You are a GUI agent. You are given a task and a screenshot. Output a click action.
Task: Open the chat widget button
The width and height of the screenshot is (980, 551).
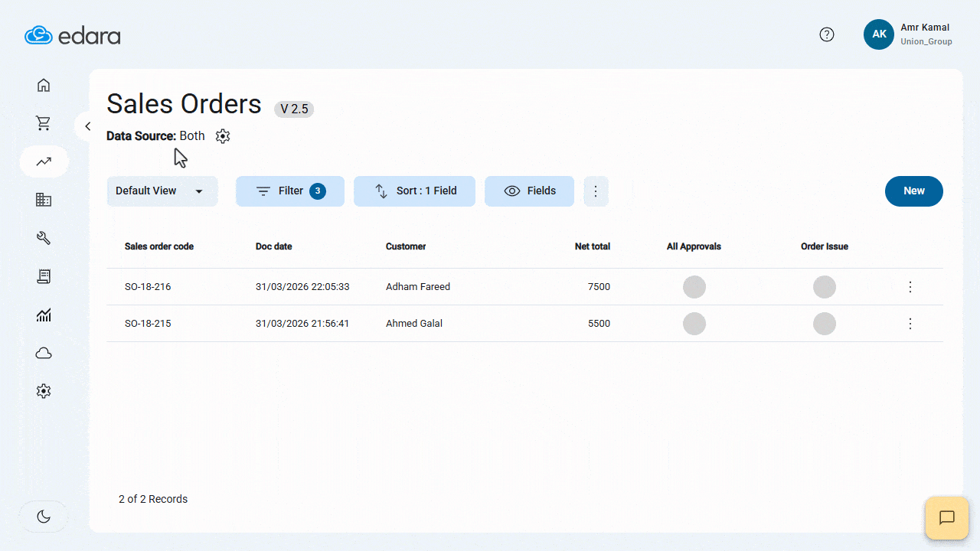pos(946,517)
